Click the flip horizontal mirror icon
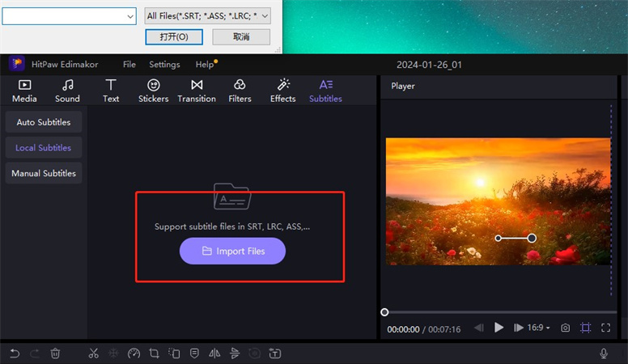 [x=214, y=353]
